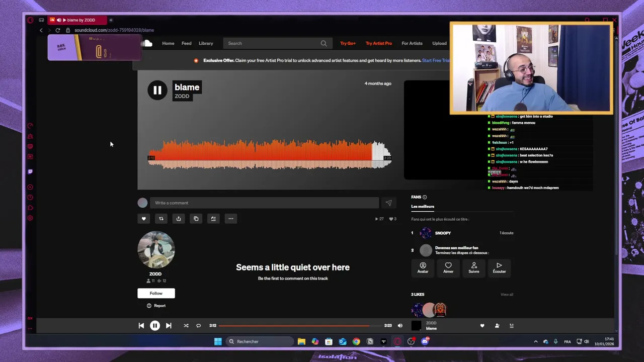The image size is (644, 362).
Task: Expand hidden system tray icons chevron
Action: [x=535, y=342]
